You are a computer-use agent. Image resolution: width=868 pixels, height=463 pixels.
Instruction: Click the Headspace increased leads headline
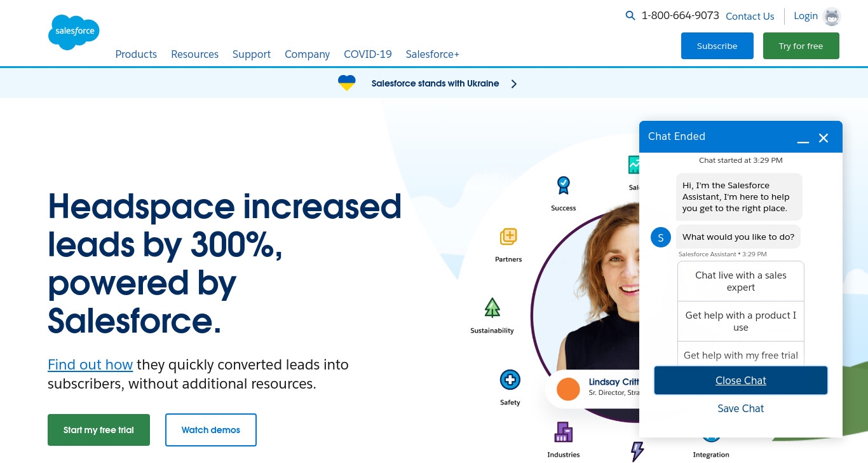(x=225, y=263)
